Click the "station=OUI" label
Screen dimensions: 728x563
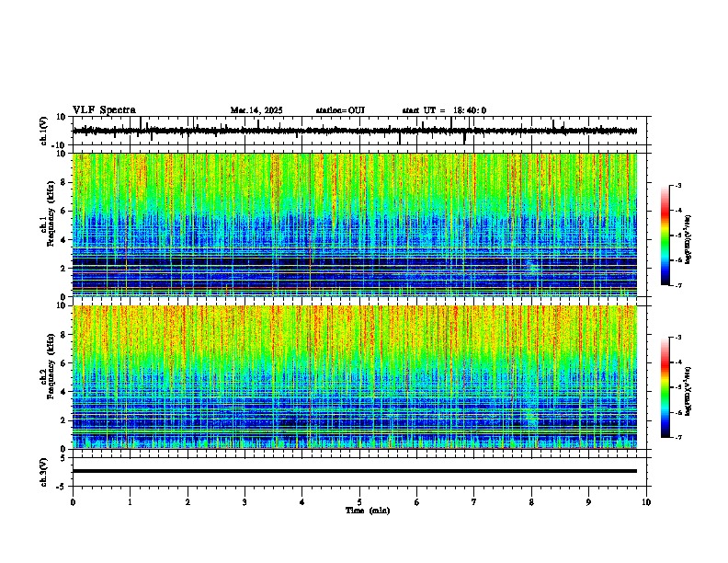[x=340, y=110]
